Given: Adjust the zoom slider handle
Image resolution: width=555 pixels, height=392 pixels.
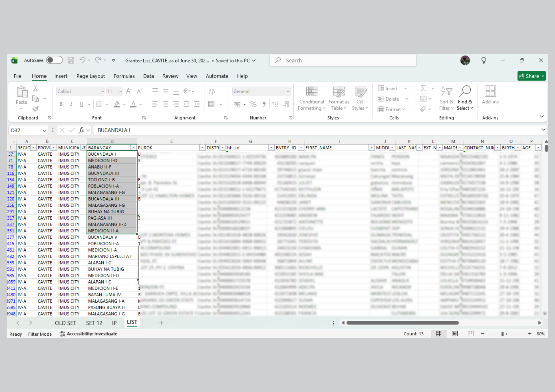Looking at the screenshot, I should (502, 334).
